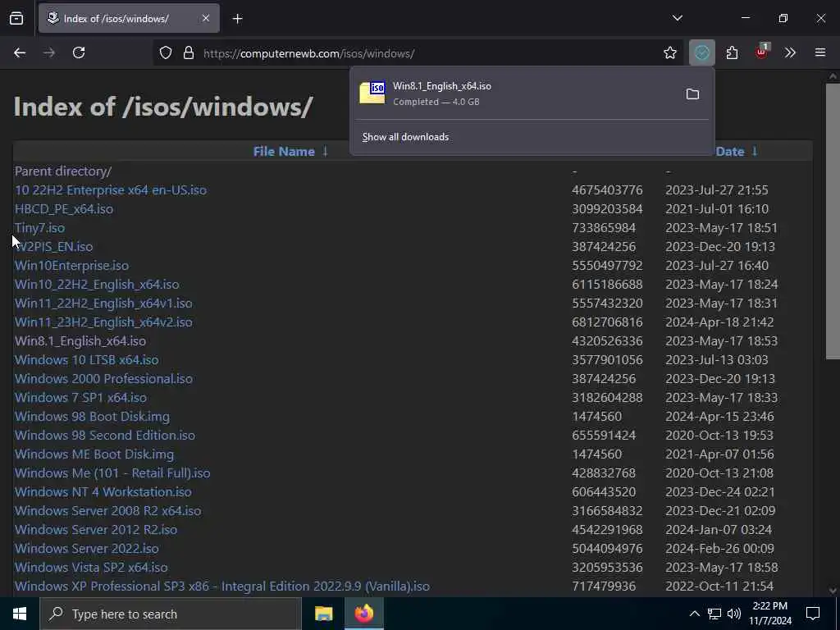The image size is (840, 630).
Task: Click the site security padlock icon
Action: coord(189,53)
